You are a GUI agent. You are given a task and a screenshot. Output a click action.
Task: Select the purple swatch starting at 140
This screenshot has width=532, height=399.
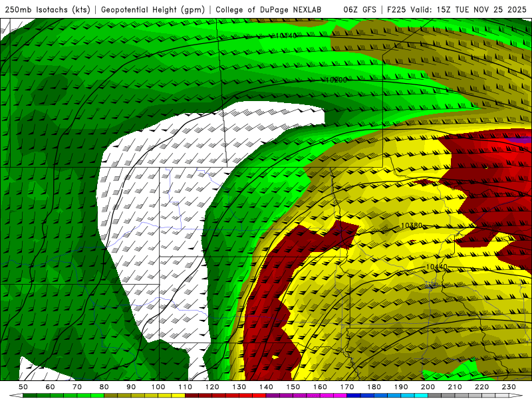click(x=273, y=395)
